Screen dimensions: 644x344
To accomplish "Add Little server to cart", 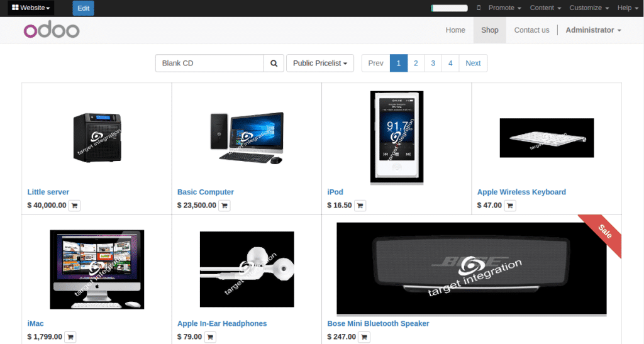I will [74, 205].
